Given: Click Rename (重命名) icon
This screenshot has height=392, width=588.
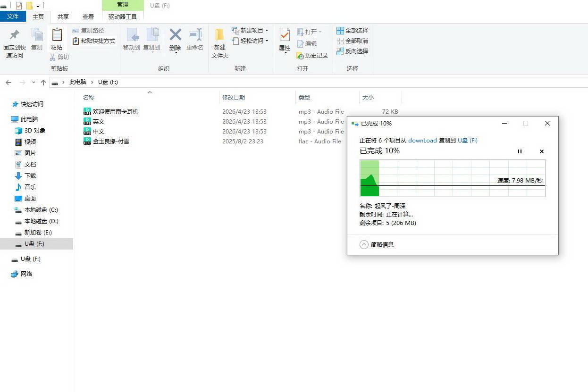Looking at the screenshot, I should (x=195, y=35).
